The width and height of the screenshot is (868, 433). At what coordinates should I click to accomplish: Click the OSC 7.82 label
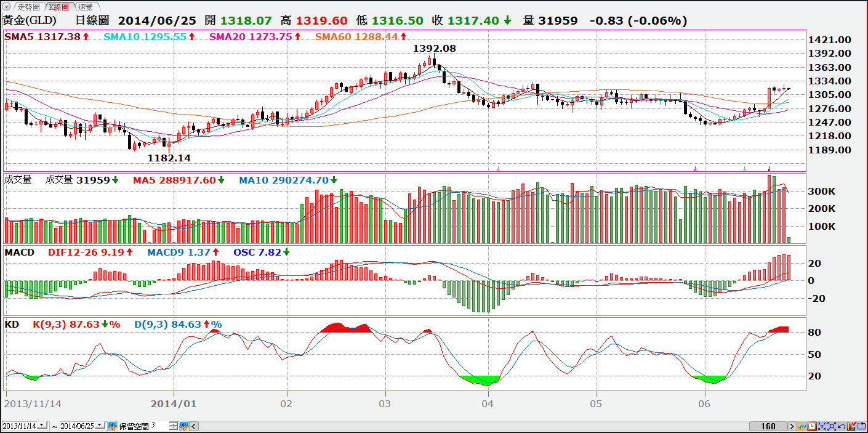point(262,253)
